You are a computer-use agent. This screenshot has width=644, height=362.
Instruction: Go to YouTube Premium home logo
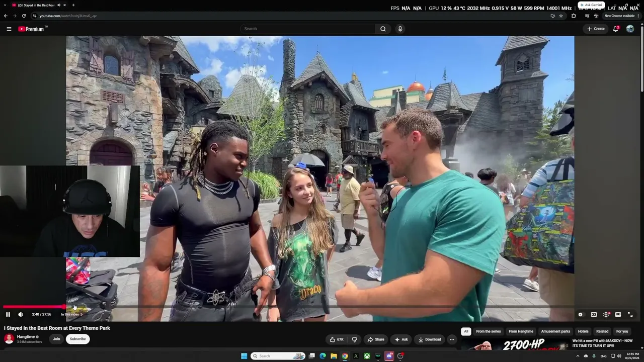point(31,29)
